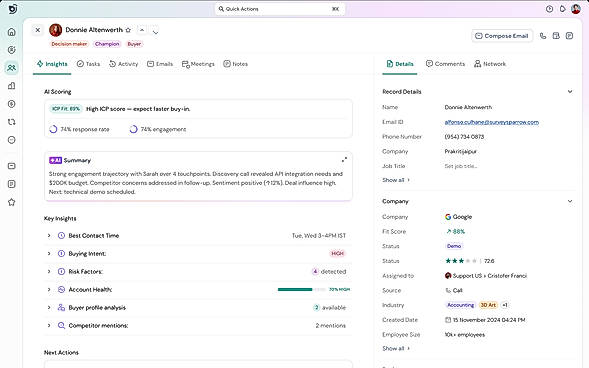
Task: Open the Deals dollar icon in sidebar
Action: coord(12,104)
